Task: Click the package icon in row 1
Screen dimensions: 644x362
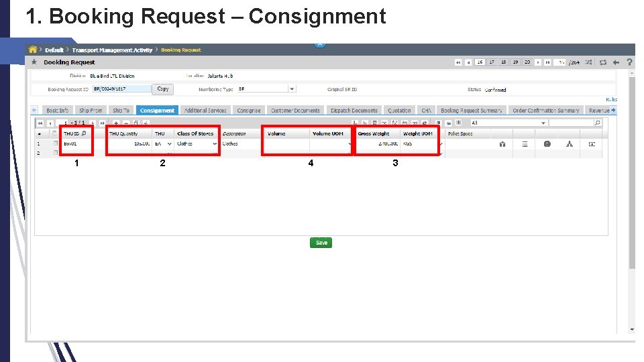Action: coord(502,144)
